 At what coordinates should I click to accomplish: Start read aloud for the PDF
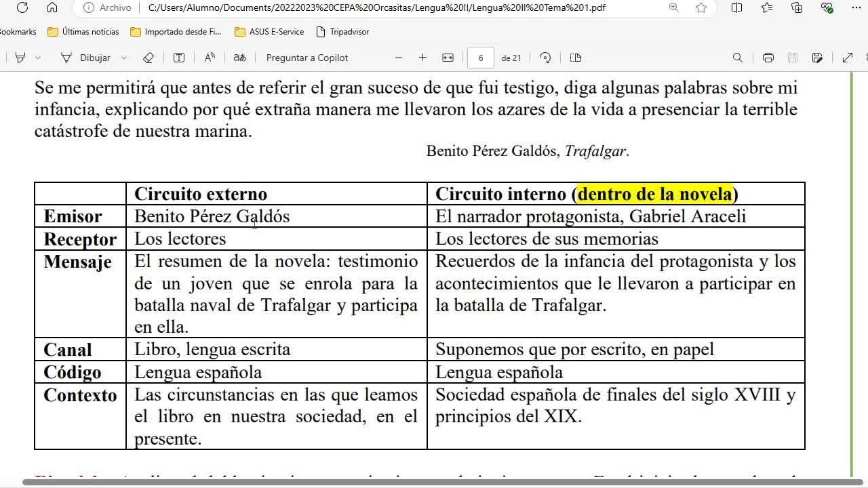(x=210, y=58)
